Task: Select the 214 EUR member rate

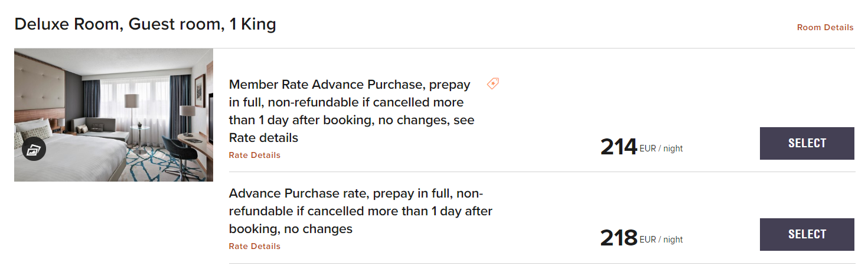Action: pos(807,143)
